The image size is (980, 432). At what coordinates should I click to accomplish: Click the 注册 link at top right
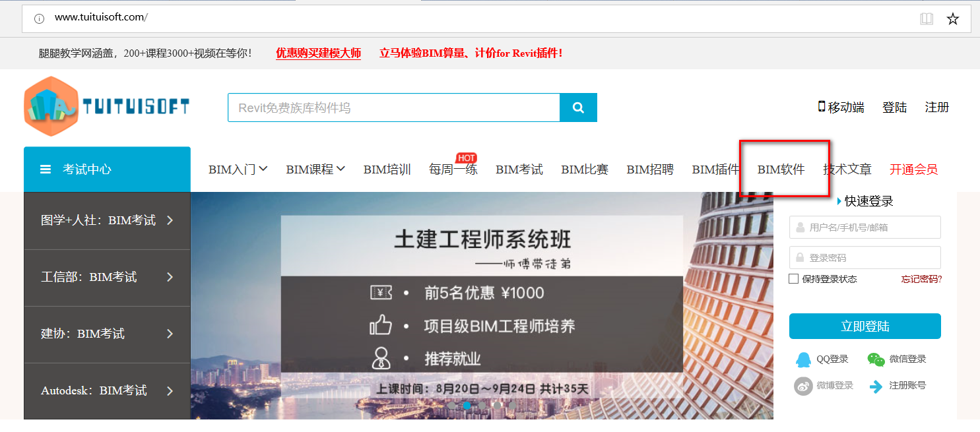(937, 107)
